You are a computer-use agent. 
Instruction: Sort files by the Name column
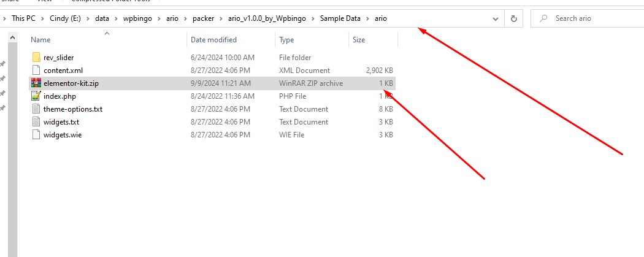click(40, 40)
